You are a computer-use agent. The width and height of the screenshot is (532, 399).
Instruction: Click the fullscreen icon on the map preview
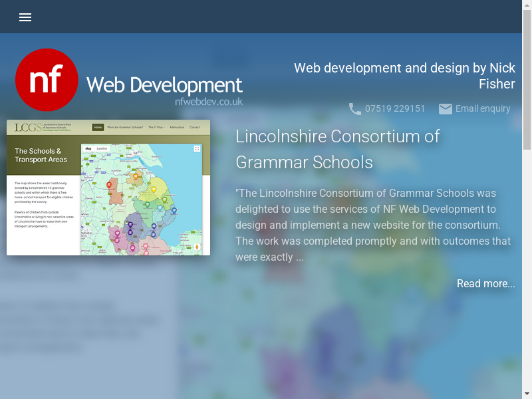pos(197,149)
